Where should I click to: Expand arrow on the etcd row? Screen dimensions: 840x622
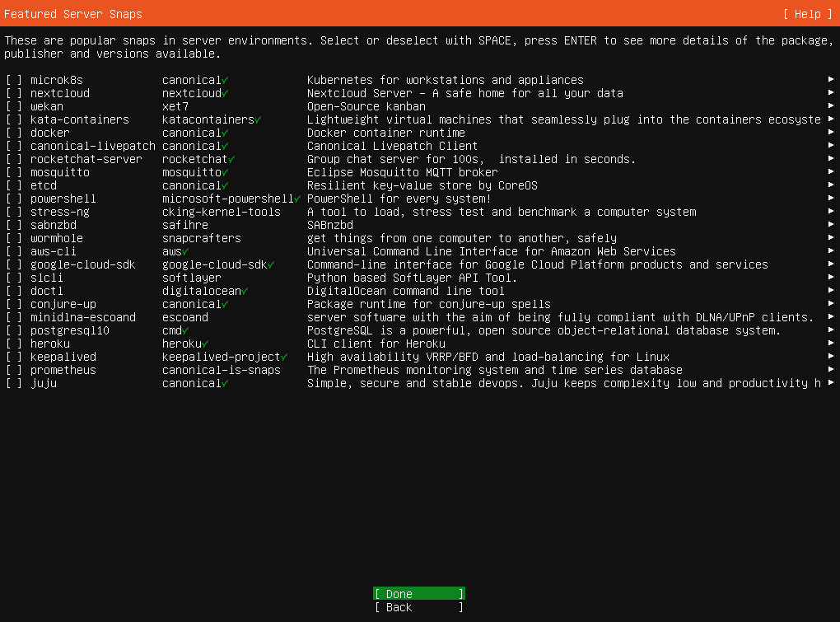click(831, 185)
